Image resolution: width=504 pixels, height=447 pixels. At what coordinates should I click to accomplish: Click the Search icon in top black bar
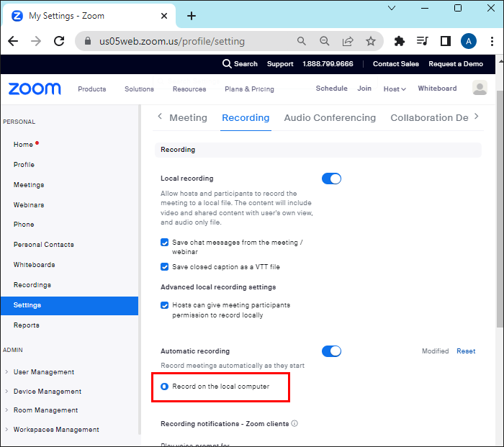click(x=227, y=63)
